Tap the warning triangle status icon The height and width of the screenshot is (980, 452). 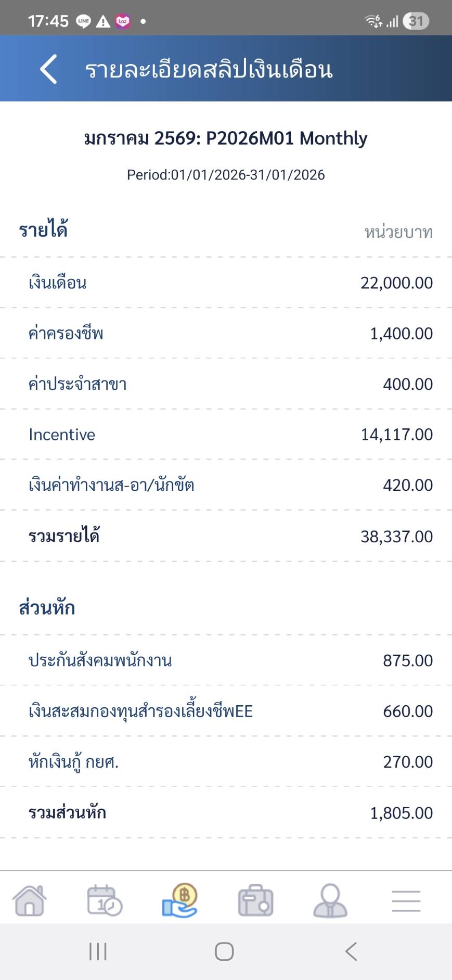click(x=103, y=21)
